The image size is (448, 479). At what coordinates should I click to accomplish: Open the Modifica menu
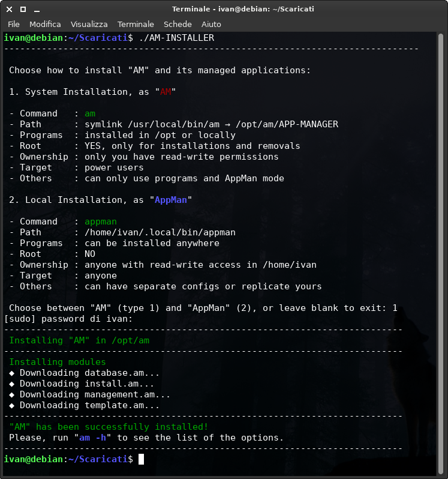pyautogui.click(x=45, y=24)
